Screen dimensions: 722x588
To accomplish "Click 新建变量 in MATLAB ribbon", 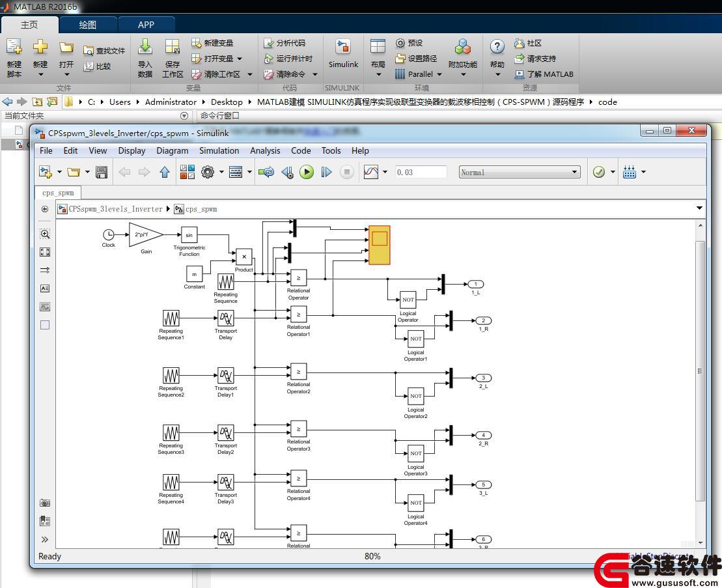I will click(212, 43).
